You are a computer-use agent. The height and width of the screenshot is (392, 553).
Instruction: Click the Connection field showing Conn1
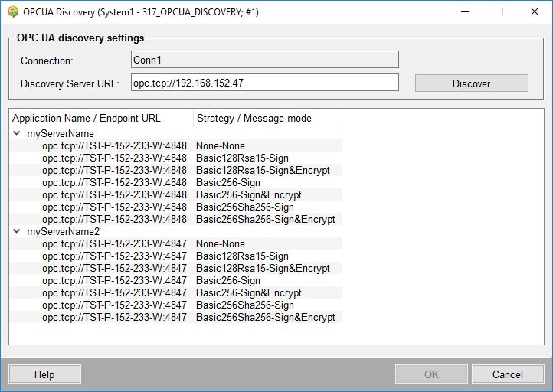(x=264, y=60)
